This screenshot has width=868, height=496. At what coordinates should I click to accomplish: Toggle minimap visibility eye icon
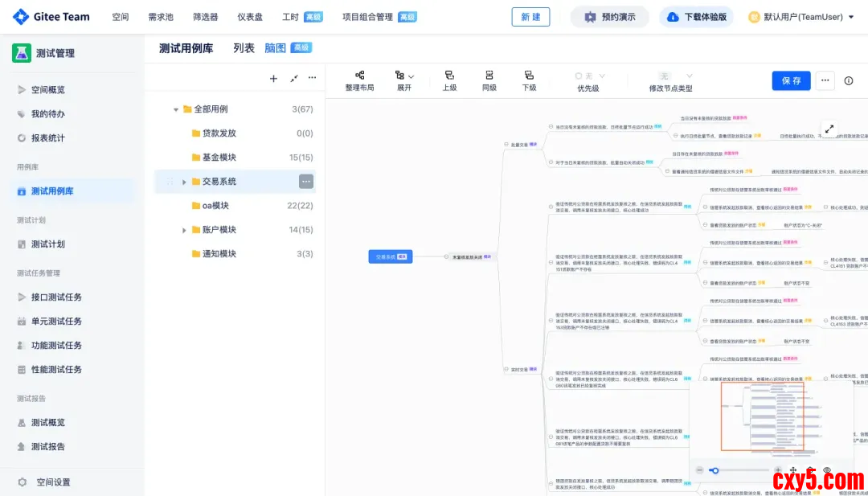click(827, 470)
